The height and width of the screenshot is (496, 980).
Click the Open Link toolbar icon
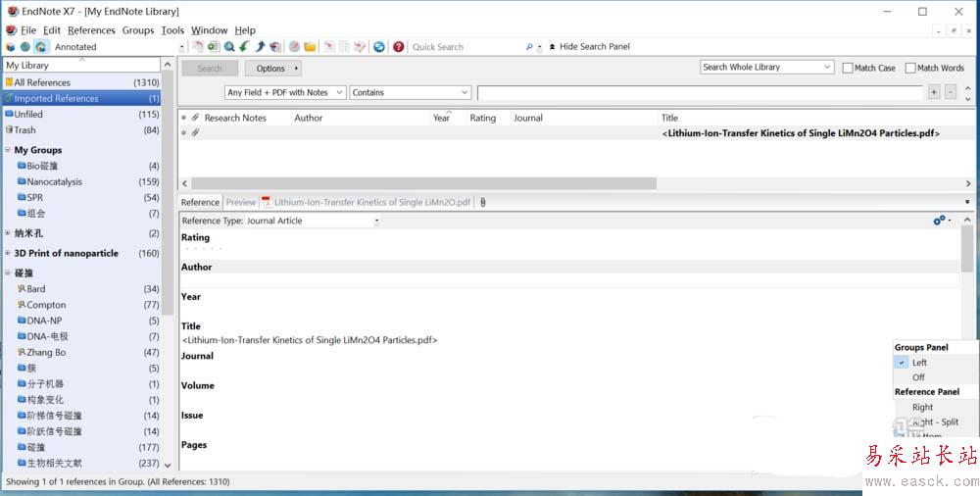click(x=294, y=46)
